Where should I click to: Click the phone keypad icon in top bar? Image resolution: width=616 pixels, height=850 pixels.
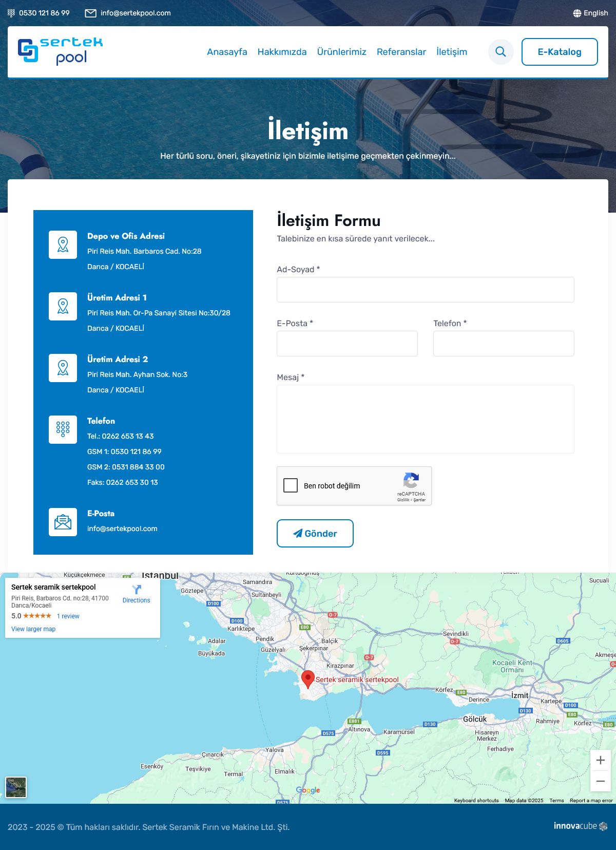click(11, 13)
